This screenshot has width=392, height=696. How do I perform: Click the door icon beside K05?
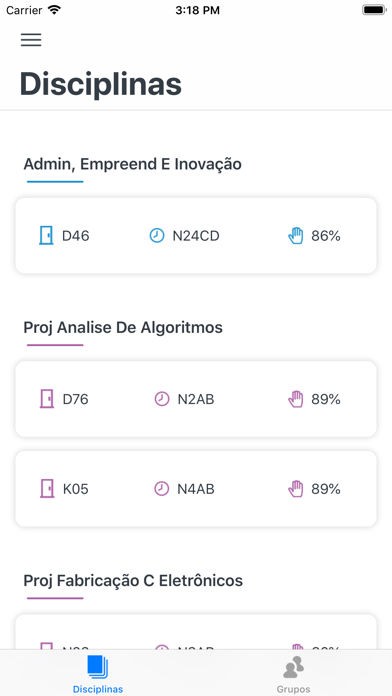[47, 489]
